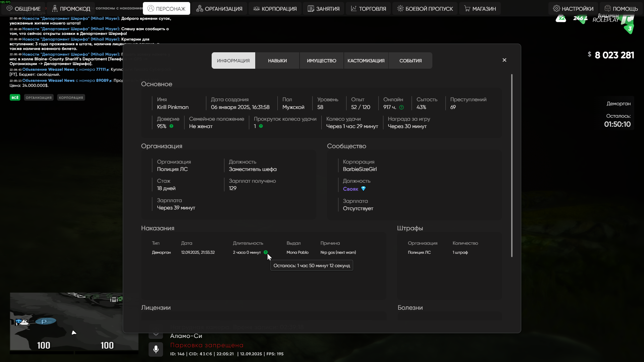
Task: Toggle the Организация chat filter
Action: pos(39,98)
